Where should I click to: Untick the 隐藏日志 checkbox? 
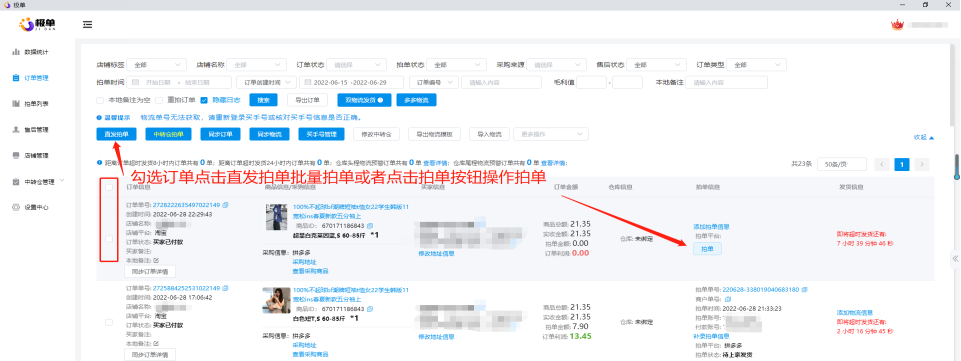point(205,100)
